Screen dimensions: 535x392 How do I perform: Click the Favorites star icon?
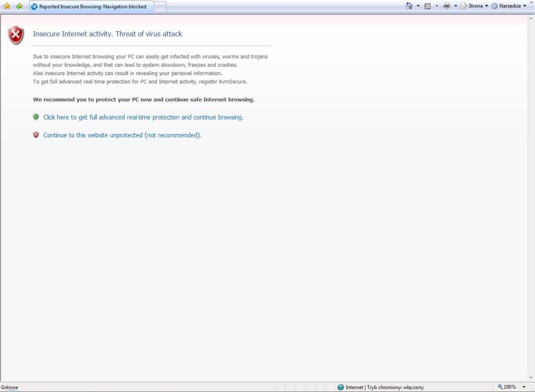click(x=7, y=6)
